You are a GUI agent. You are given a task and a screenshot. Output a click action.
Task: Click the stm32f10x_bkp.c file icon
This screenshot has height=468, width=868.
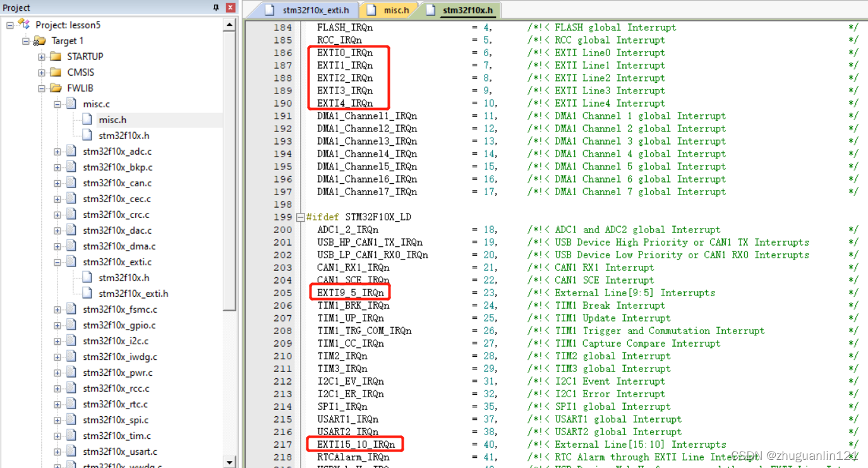pos(71,167)
